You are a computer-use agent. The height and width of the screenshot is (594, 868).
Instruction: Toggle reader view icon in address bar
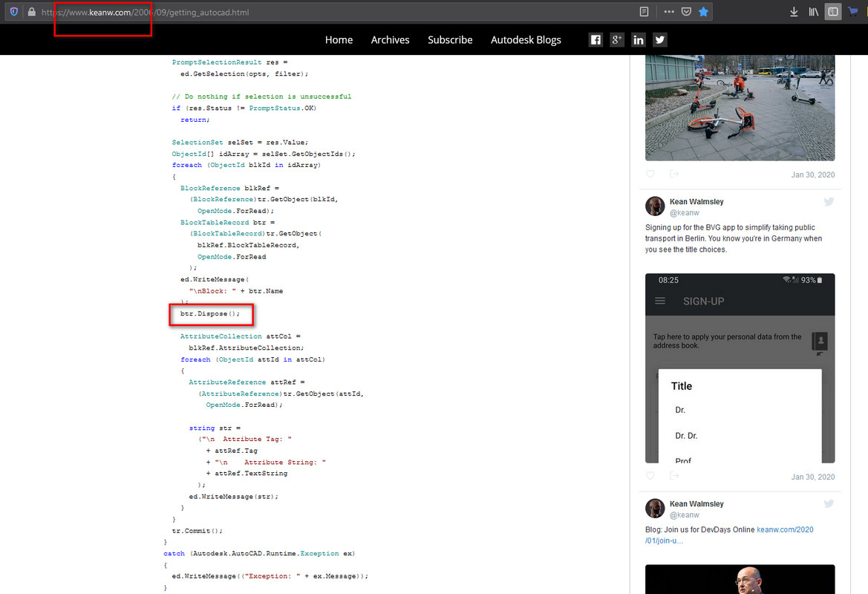point(644,12)
